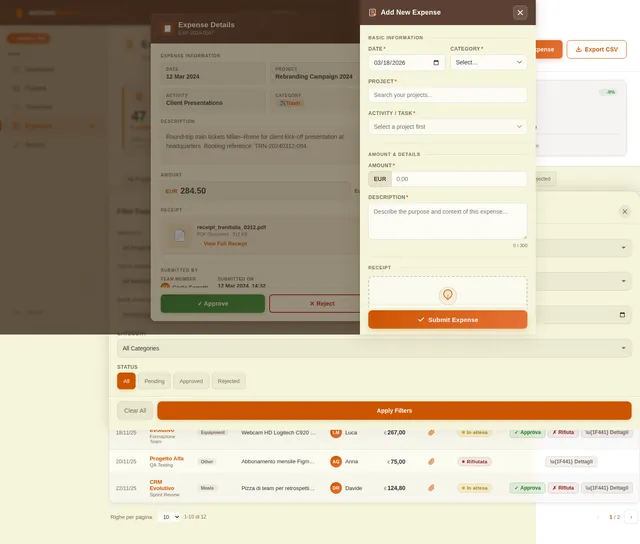
Task: Open the Category dropdown in expense form
Action: click(488, 62)
